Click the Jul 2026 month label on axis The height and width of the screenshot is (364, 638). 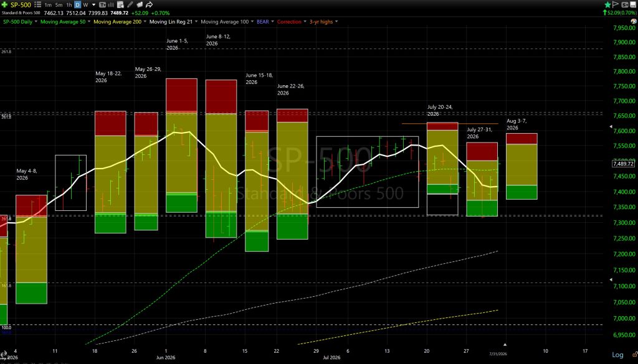pos(331,358)
